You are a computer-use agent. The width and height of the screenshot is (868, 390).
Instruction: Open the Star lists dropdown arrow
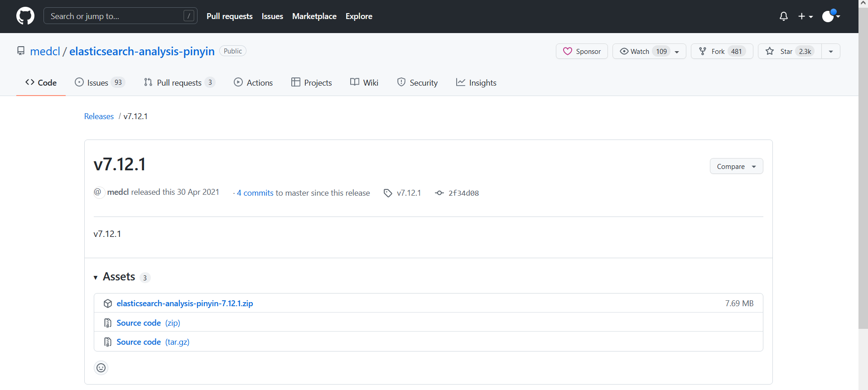831,51
